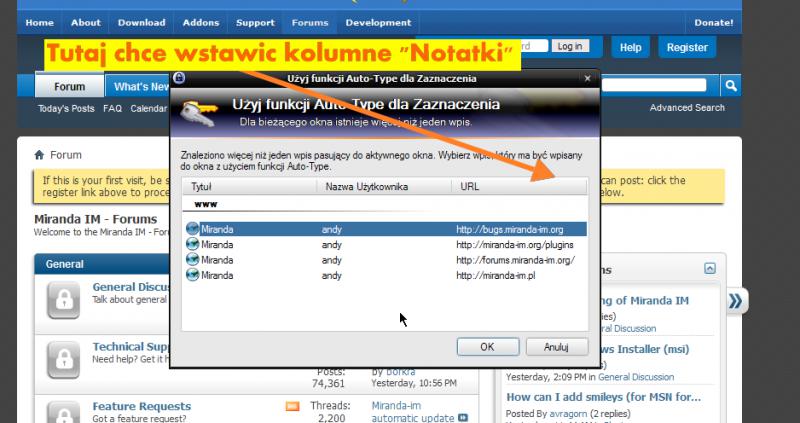Select the http://bugs.miranda-im.org entry

click(x=385, y=229)
